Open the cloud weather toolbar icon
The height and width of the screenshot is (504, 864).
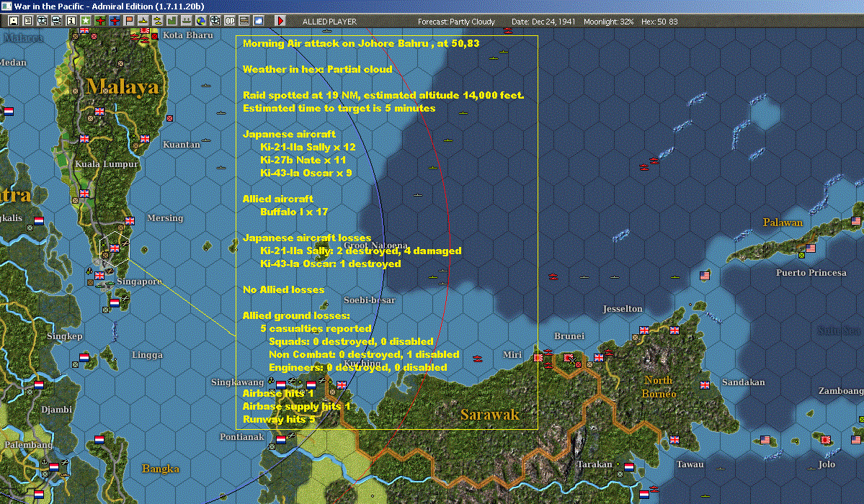259,21
